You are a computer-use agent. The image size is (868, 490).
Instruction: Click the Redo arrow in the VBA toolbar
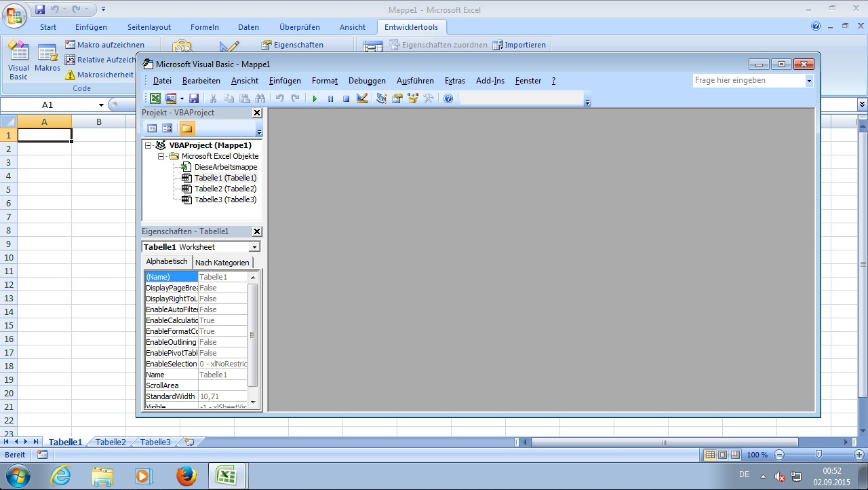295,98
